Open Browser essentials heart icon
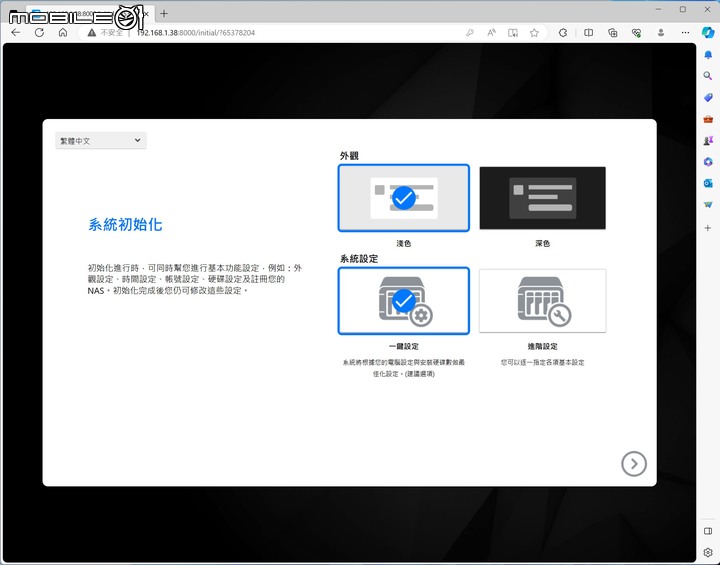Screen dimensions: 720x565 click(636, 33)
